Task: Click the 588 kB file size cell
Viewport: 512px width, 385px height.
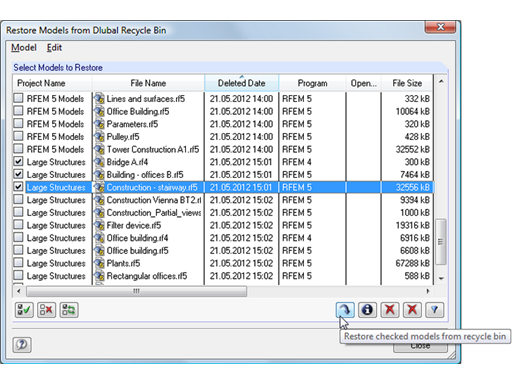Action: tap(417, 276)
